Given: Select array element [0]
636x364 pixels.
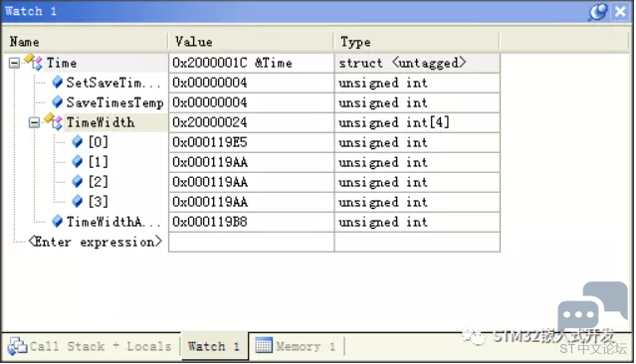Looking at the screenshot, I should [x=99, y=142].
